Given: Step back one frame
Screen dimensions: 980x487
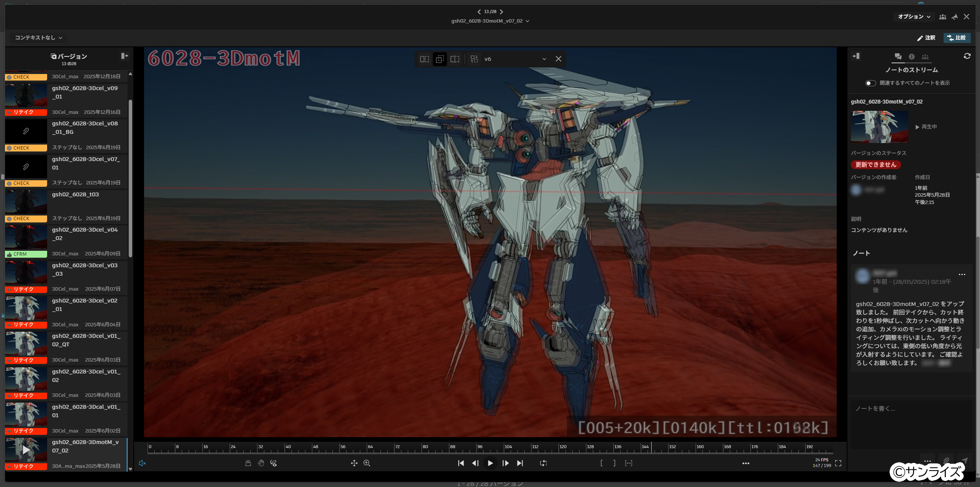Looking at the screenshot, I should click(x=475, y=463).
